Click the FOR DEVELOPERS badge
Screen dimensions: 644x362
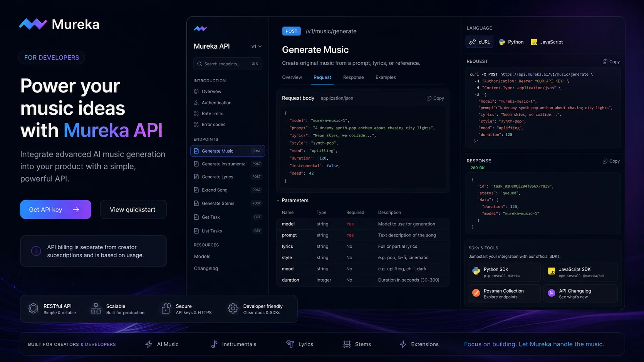tap(52, 58)
